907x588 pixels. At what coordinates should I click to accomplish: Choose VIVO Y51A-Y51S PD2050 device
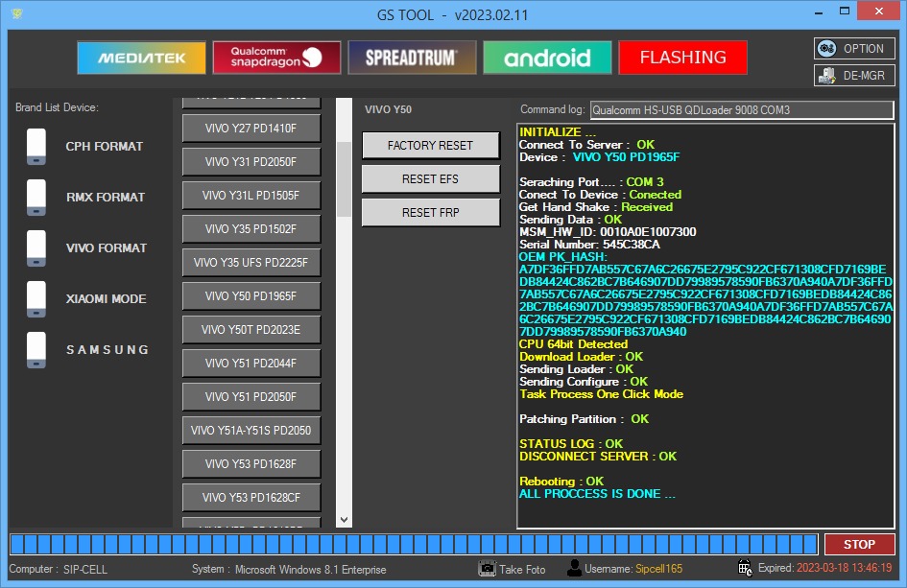tap(251, 430)
